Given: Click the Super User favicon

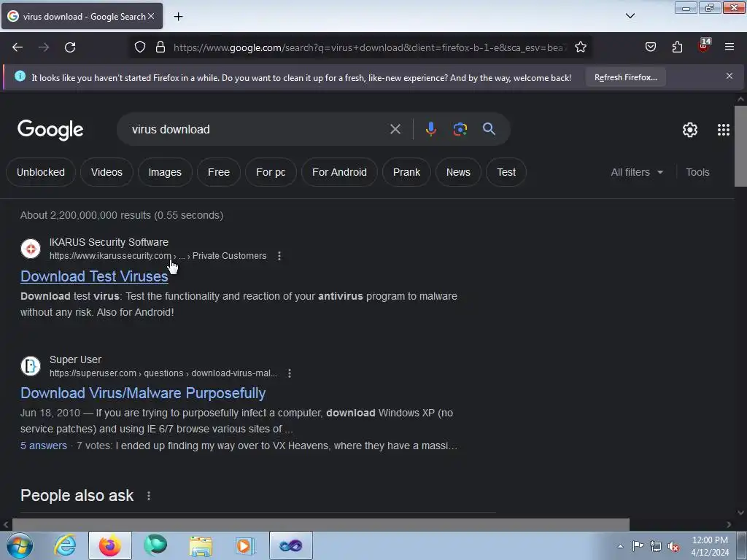Looking at the screenshot, I should [x=31, y=366].
